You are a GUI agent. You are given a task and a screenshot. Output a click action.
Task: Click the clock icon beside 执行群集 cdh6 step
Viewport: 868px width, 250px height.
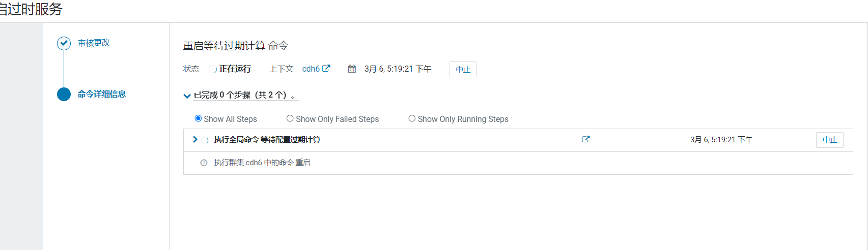coord(204,163)
